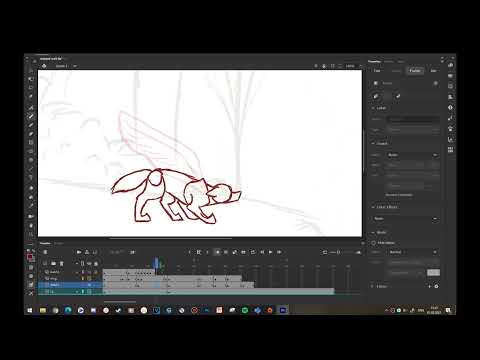Click the Filters options gear icon

(436, 286)
